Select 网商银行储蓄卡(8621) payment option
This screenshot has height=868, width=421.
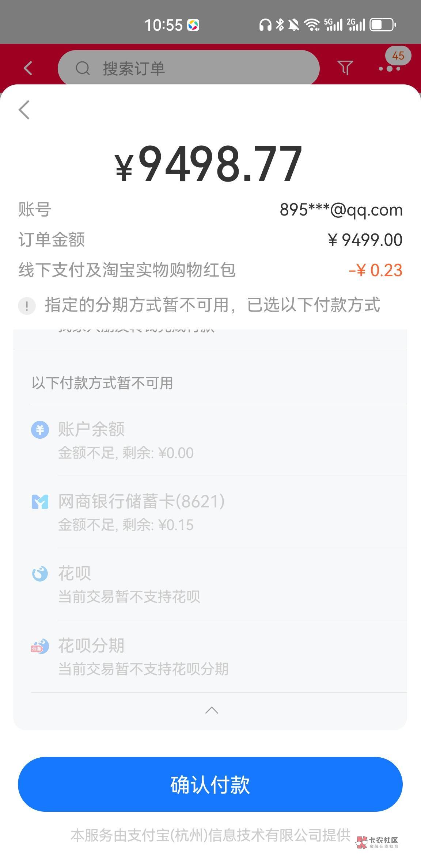pos(141,502)
